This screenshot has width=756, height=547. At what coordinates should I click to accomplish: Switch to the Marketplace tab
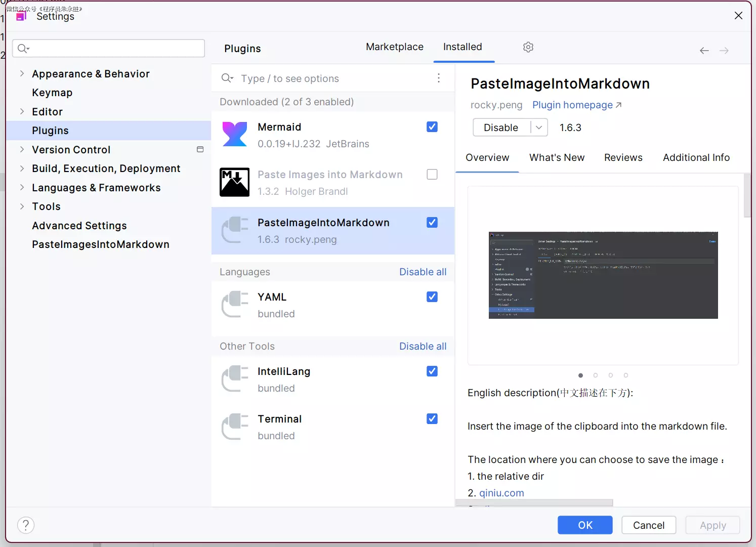pos(394,47)
